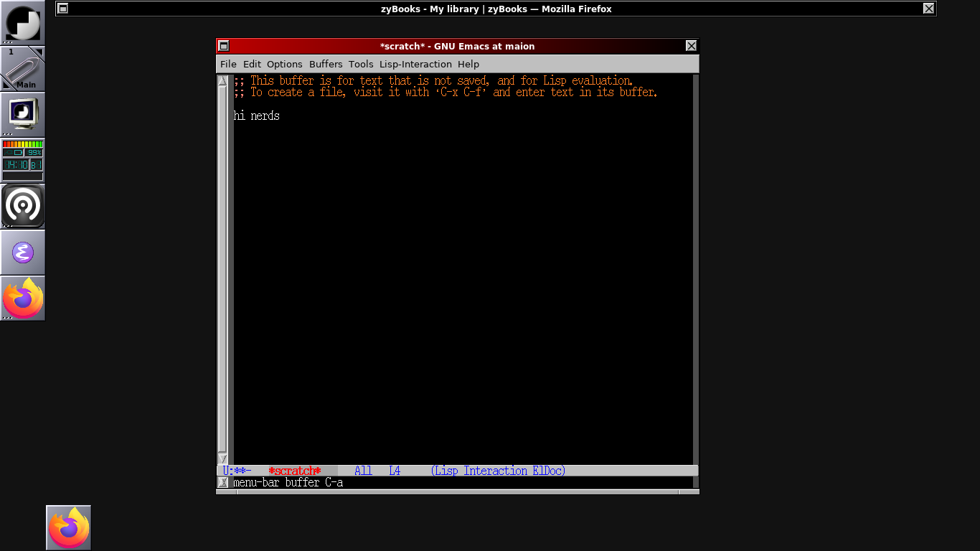Click the "All" position indicator in mode line

[363, 471]
